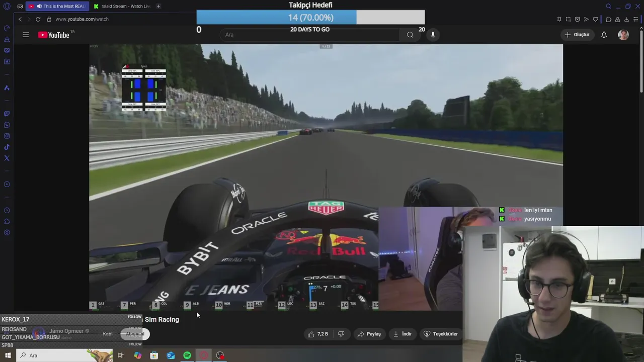The image size is (644, 362).
Task: Click the address bar showing www.youtube.com/watch
Action: pos(82,19)
